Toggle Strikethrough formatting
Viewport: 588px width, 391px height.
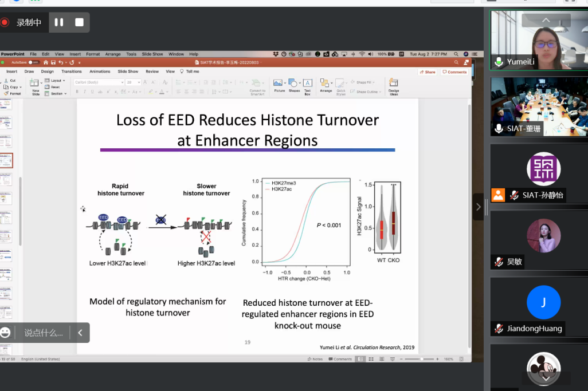(x=100, y=92)
